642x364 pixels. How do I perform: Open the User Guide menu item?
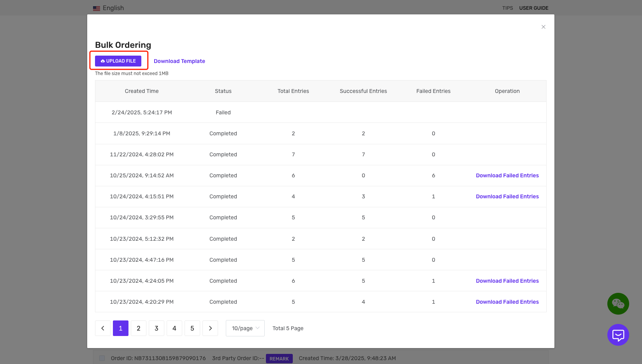[x=533, y=8]
